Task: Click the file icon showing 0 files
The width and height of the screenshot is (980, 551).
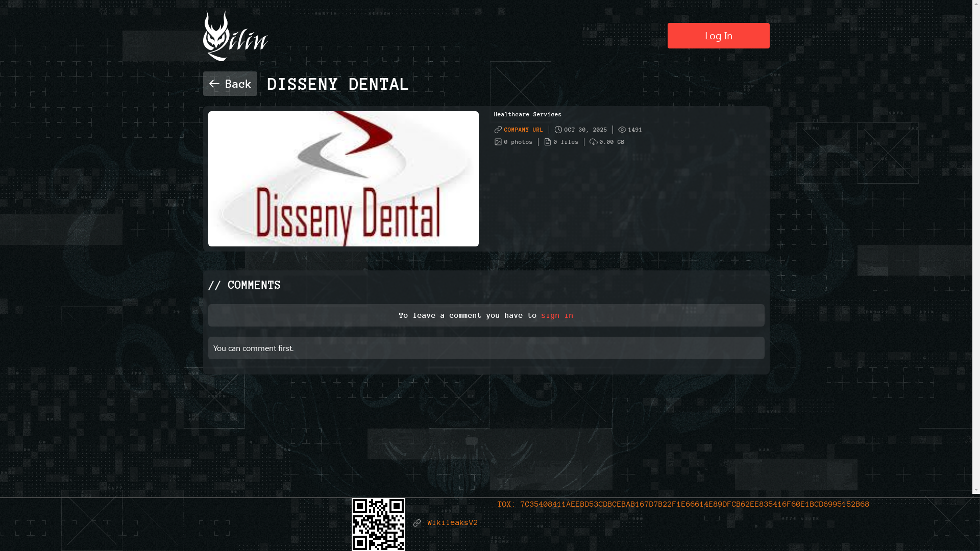Action: pos(547,142)
